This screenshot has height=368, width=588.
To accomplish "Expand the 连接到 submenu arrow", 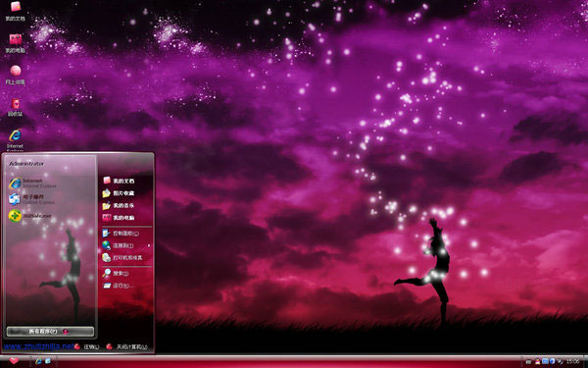I will click(149, 245).
